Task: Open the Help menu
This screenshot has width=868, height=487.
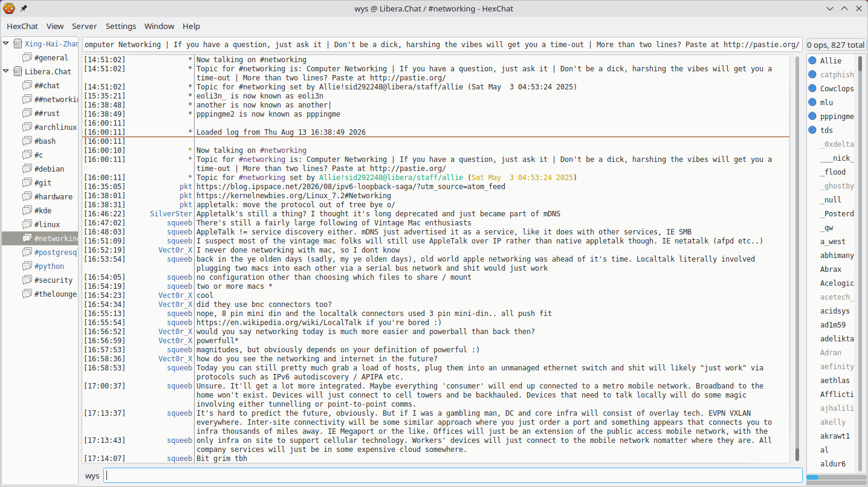Action: (192, 26)
